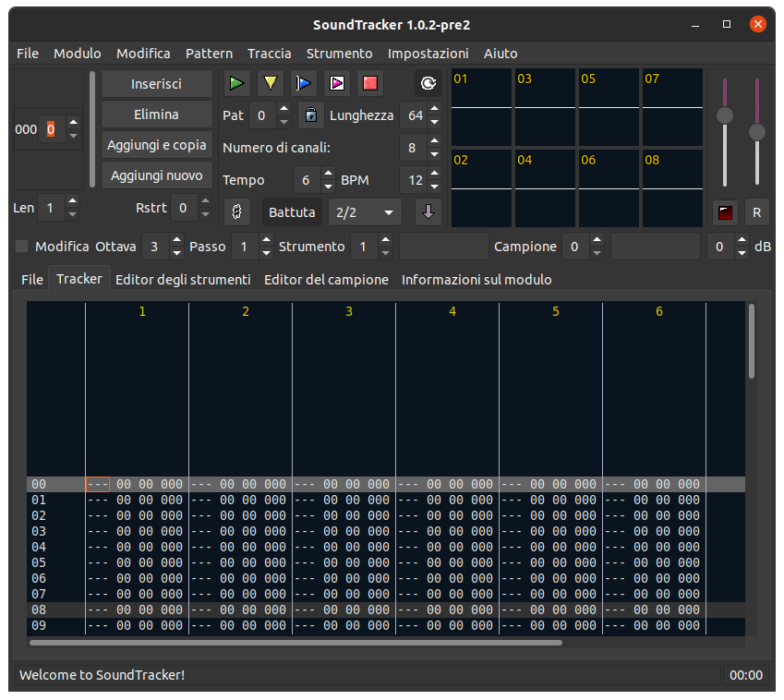The height and width of the screenshot is (700, 784).
Task: Switch to Informazioni sul modulo tab
Action: point(476,280)
